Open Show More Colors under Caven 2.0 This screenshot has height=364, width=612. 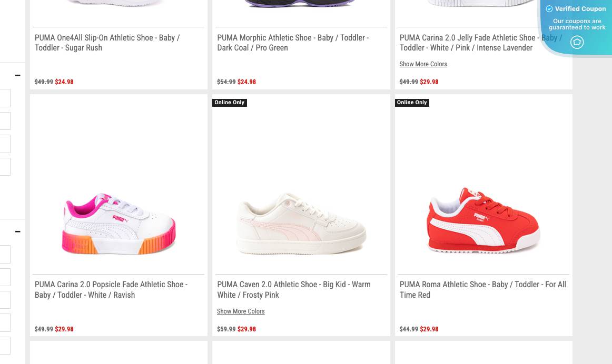(241, 311)
